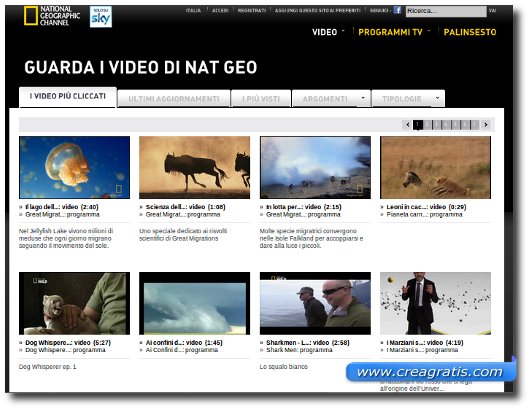
Task: Open 'Great Migrat...: programma' under Scienza
Action: tap(183, 215)
